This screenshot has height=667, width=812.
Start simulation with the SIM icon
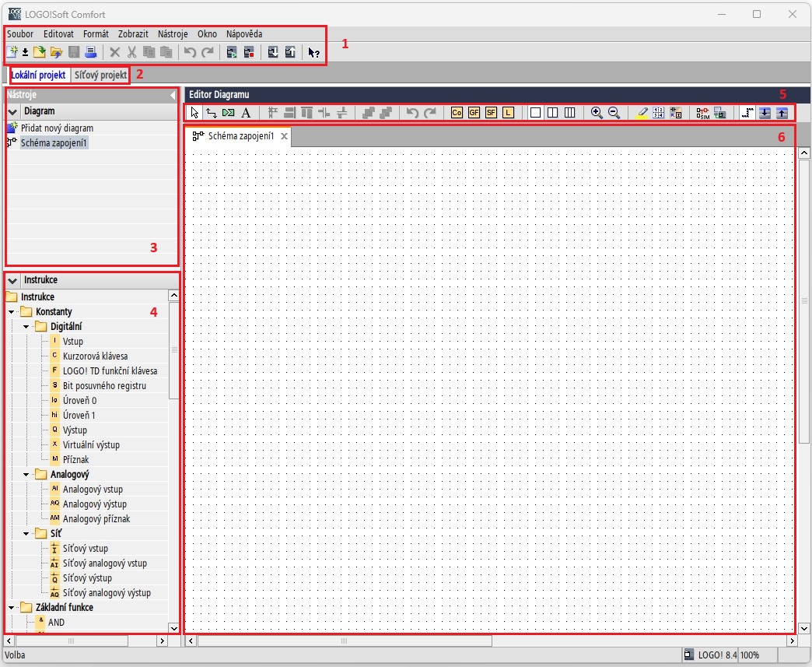pos(703,113)
